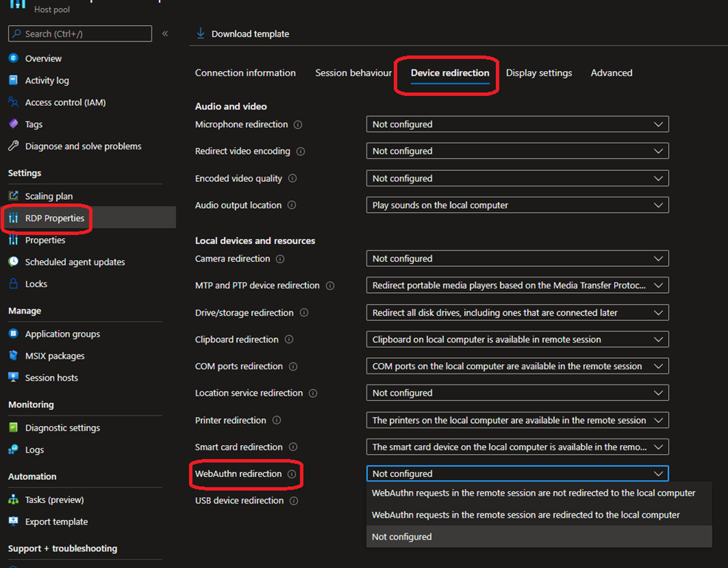The height and width of the screenshot is (568, 728).
Task: Click the Tags icon in sidebar
Action: click(13, 124)
